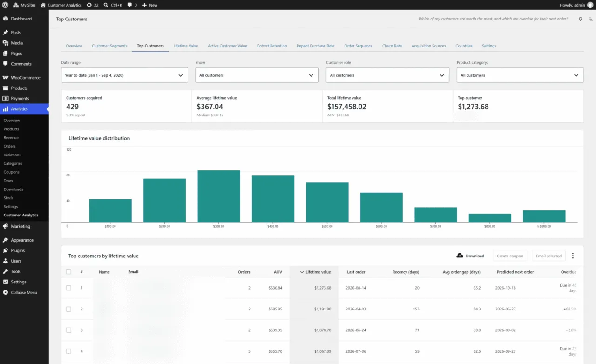Click the Email selected button

click(549, 256)
